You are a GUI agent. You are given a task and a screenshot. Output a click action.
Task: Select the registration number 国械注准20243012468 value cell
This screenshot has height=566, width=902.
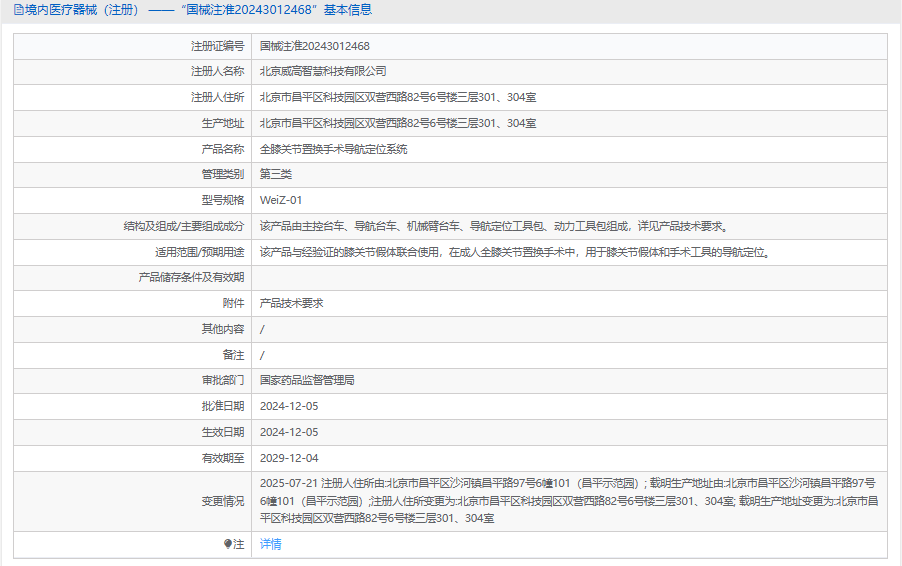point(314,46)
